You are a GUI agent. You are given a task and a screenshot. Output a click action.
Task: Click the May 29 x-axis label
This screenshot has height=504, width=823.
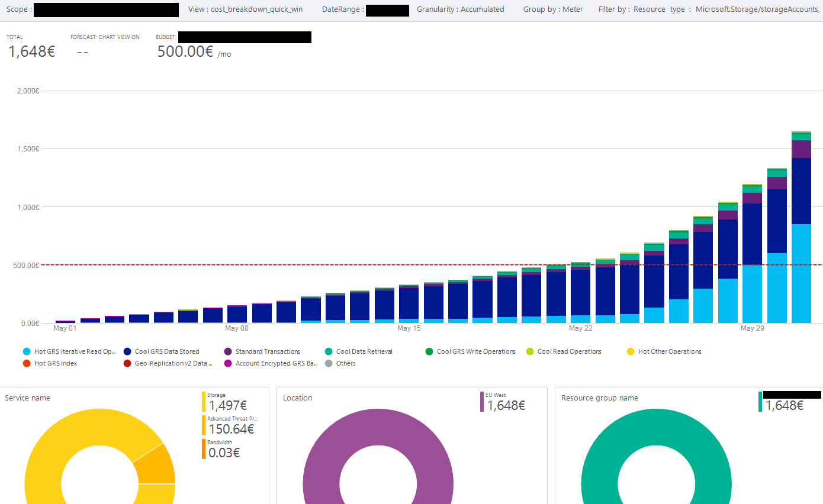pos(753,328)
